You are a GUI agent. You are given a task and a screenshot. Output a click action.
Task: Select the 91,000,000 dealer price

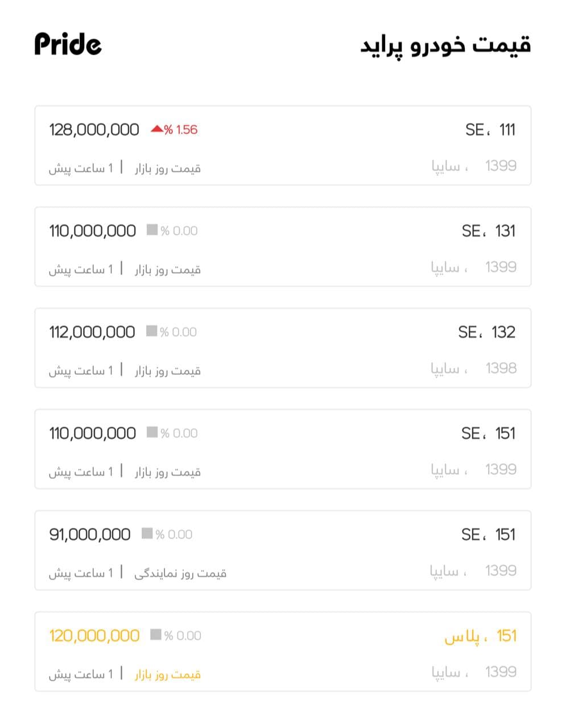click(x=89, y=535)
